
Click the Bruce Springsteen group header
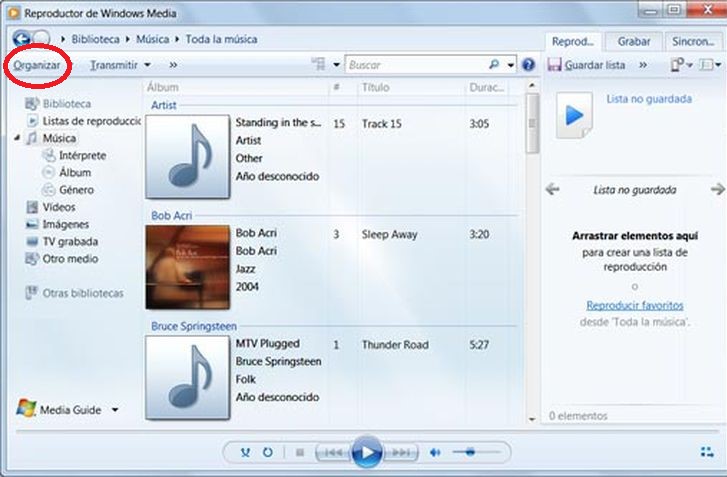click(x=194, y=326)
